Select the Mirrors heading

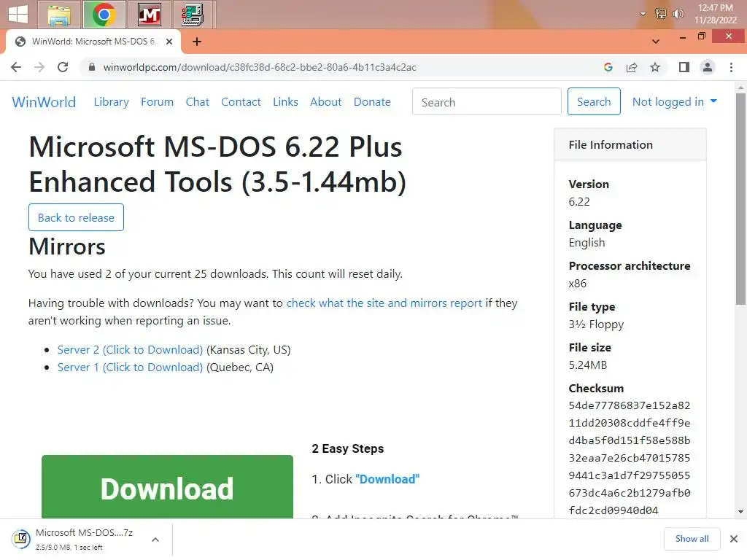coord(66,246)
